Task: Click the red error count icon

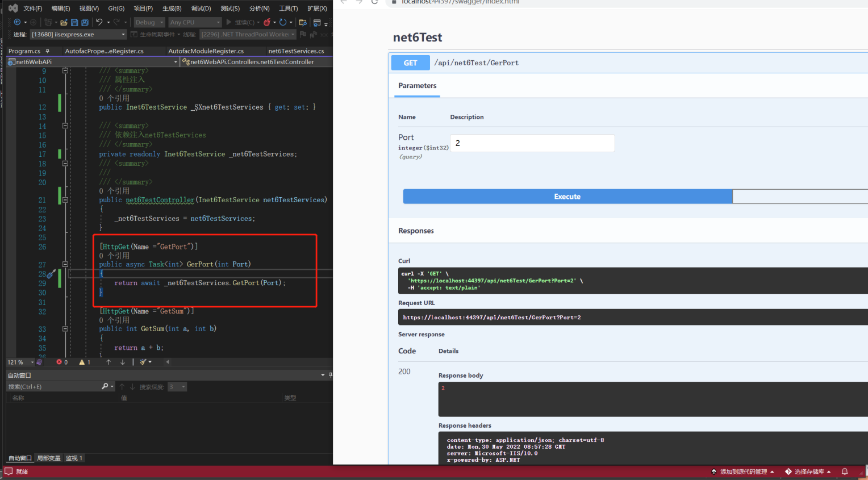Action: coord(59,362)
